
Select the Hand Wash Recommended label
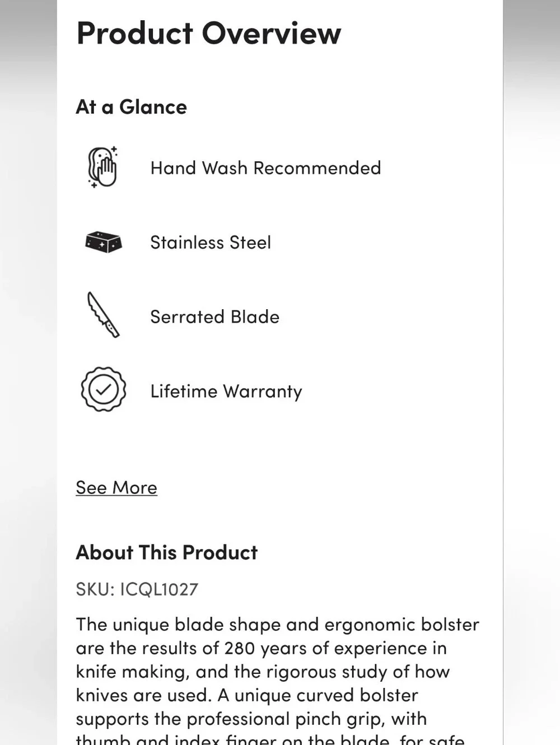(265, 167)
